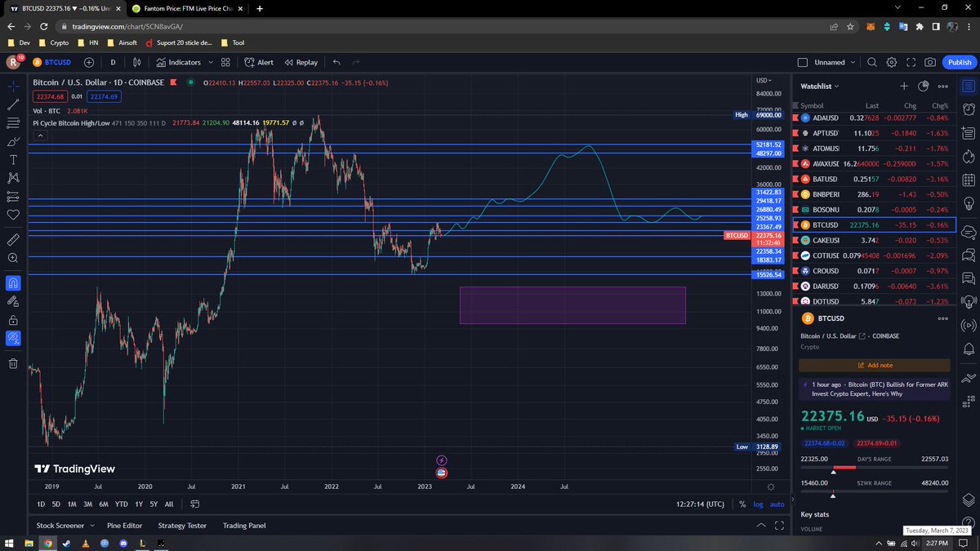Open the USD currency dropdown on price scale
980x551 pixels.
[x=764, y=80]
